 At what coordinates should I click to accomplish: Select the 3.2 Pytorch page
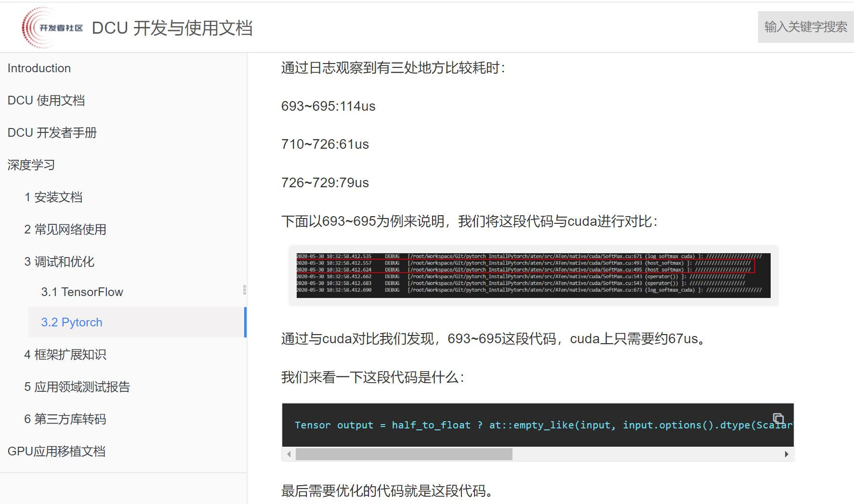click(x=137, y=322)
